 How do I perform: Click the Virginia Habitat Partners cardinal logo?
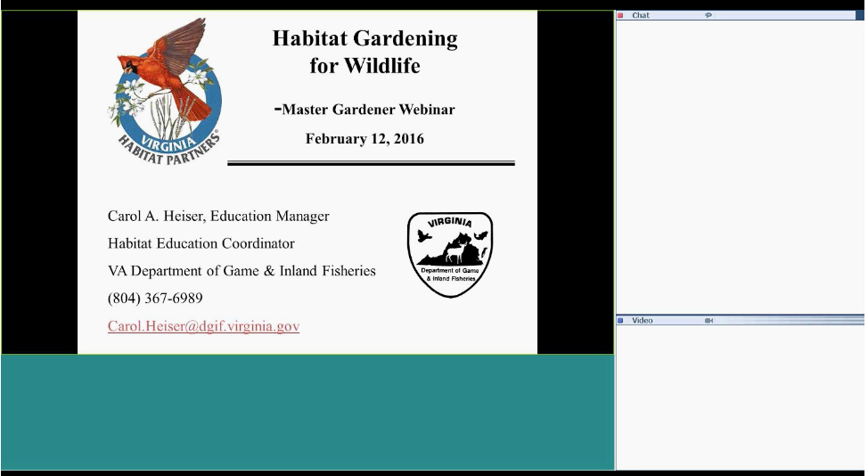167,92
